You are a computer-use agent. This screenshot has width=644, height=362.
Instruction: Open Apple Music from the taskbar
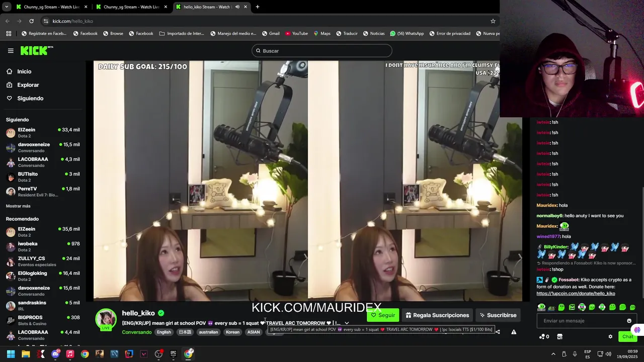click(x=70, y=354)
